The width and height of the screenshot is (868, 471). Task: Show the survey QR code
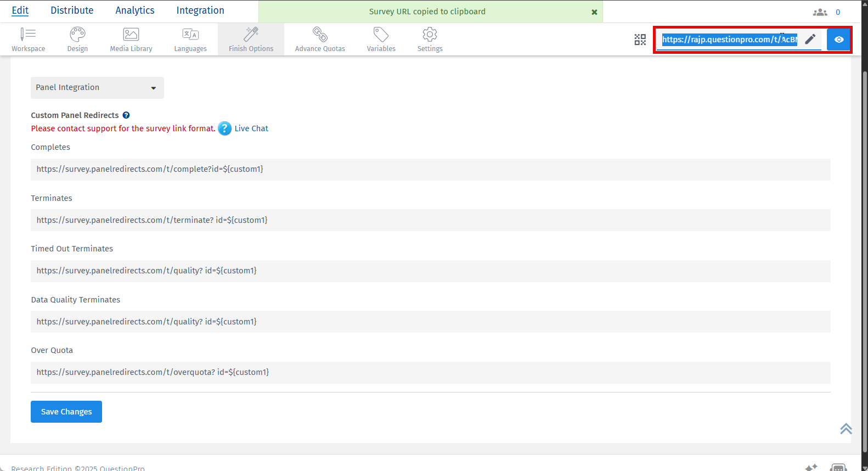(640, 40)
